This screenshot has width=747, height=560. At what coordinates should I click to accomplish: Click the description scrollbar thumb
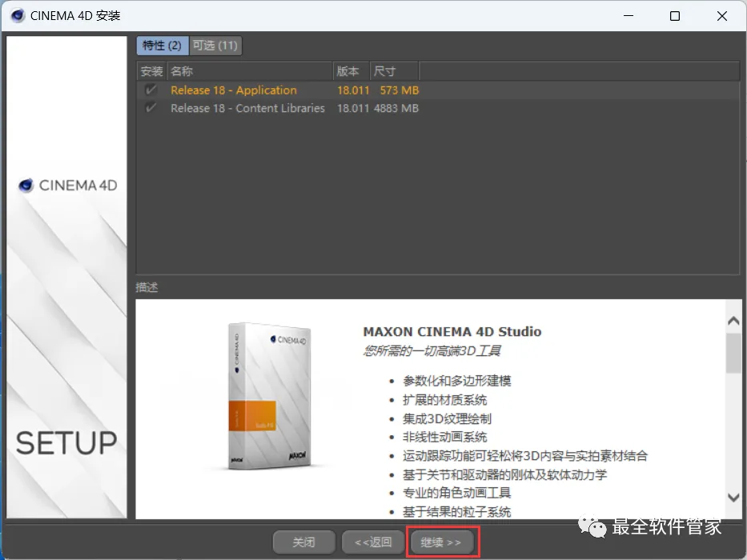[x=733, y=353]
